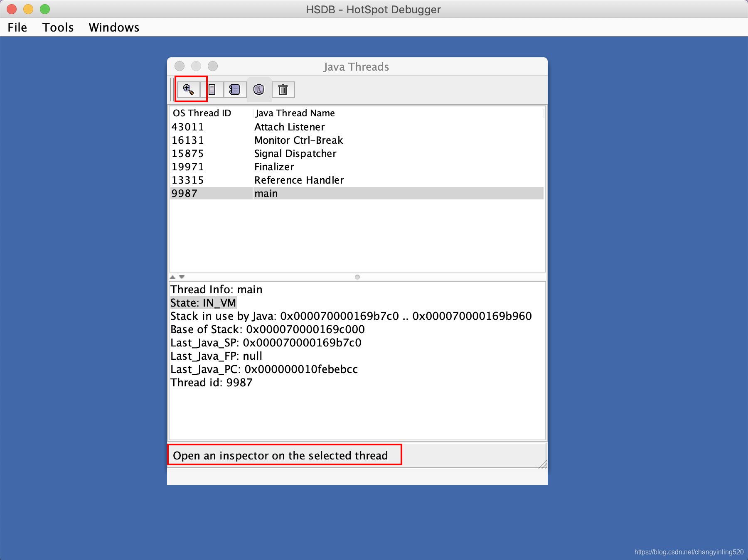Click the split pane divider center handle

[357, 277]
